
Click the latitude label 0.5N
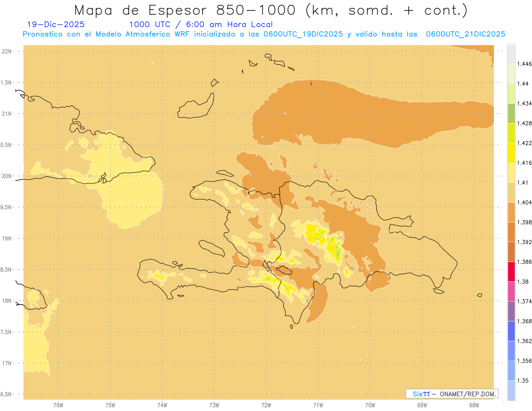click(x=6, y=145)
